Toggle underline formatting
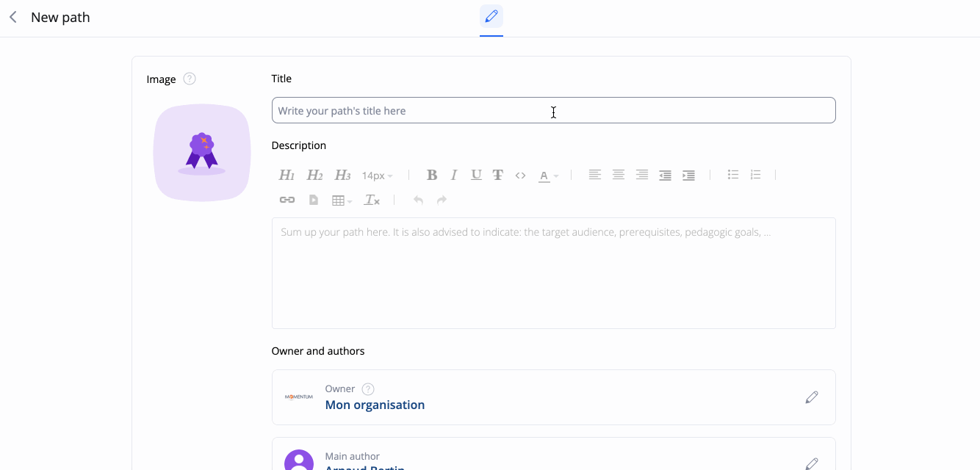The image size is (980, 470). [x=476, y=175]
